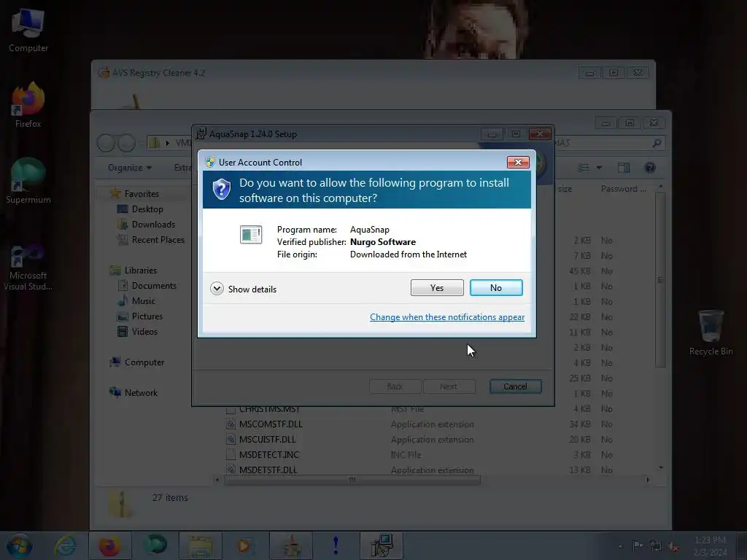Expand Show details chevron in UAC dialog

click(217, 289)
